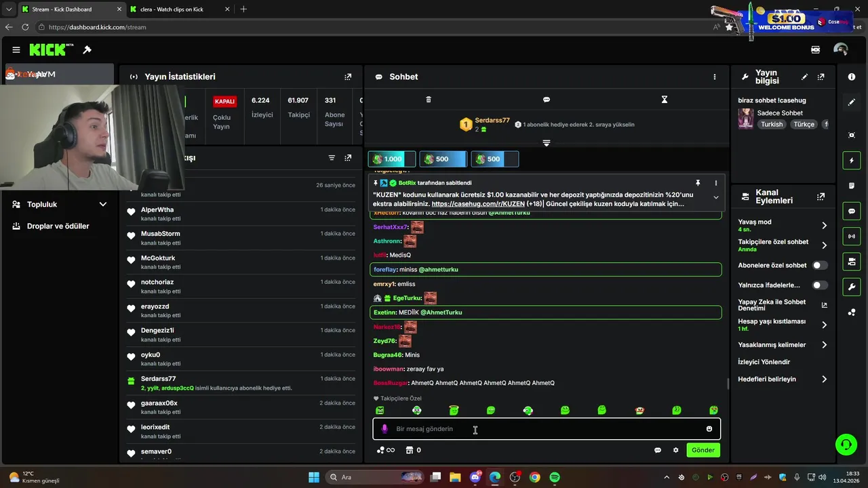This screenshot has width=868, height=488.
Task: Click the Türkçe tag in stream info
Action: point(804,125)
